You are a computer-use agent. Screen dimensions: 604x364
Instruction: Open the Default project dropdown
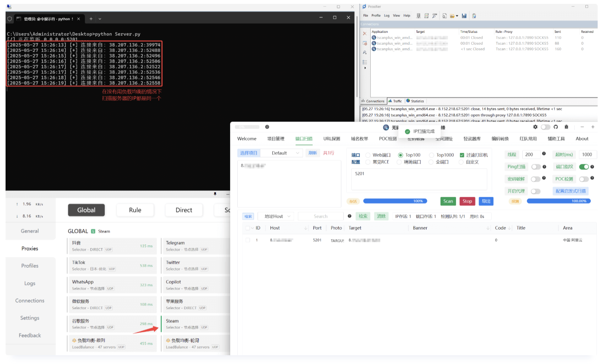pyautogui.click(x=283, y=153)
